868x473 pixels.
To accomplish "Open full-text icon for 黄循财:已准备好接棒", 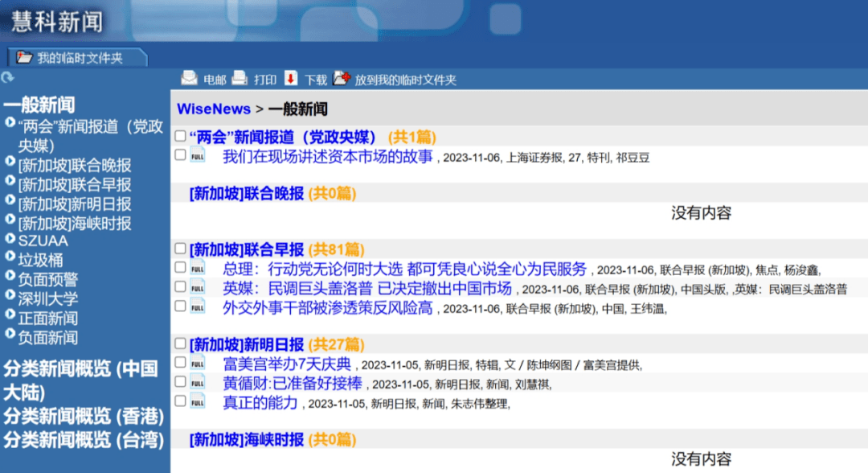I will [198, 382].
